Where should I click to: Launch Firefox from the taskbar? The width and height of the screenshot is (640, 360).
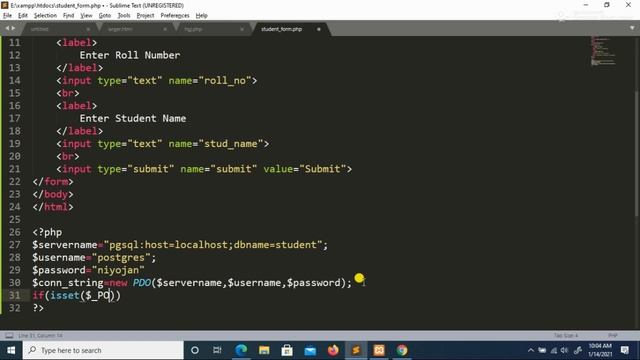click(x=333, y=350)
